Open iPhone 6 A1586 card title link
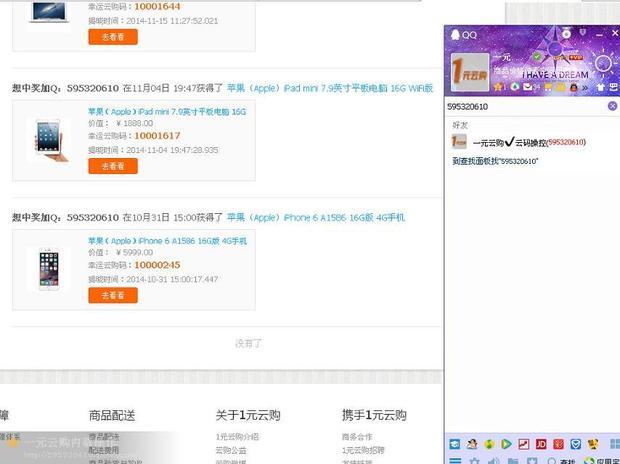Image resolution: width=620 pixels, height=464 pixels. [167, 241]
